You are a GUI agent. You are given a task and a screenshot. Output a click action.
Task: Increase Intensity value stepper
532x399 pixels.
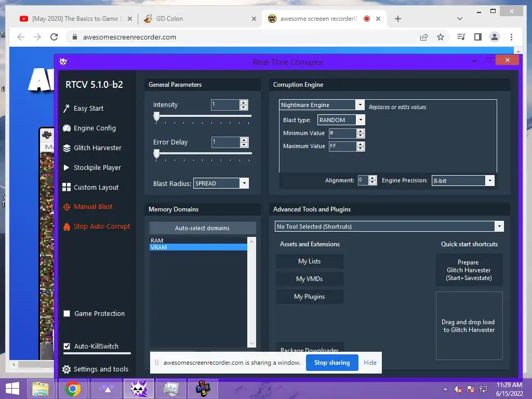pyautogui.click(x=243, y=102)
